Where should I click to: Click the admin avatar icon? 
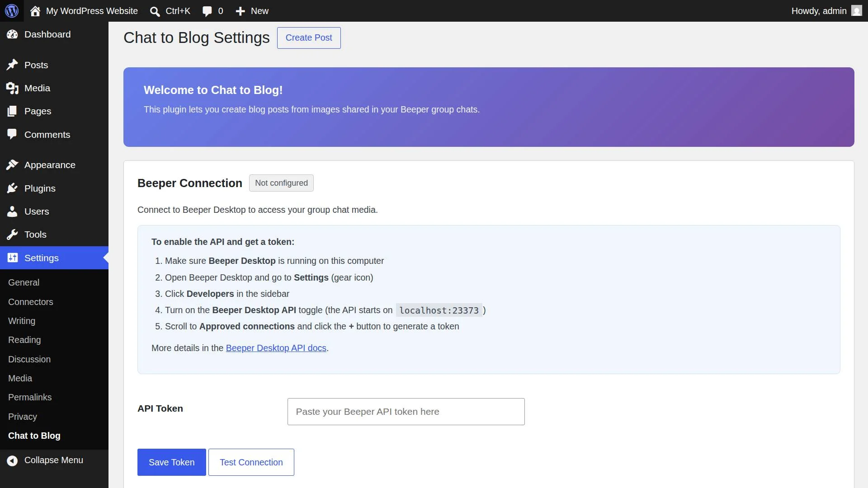(857, 10)
